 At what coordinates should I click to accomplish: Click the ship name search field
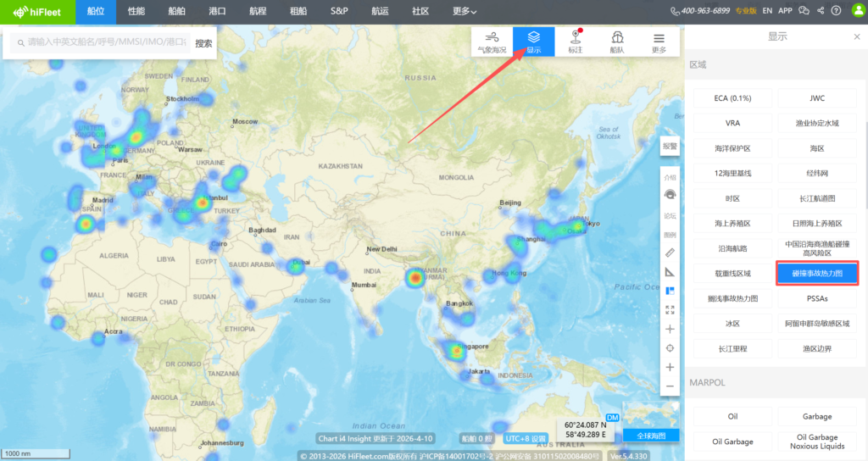(x=102, y=42)
